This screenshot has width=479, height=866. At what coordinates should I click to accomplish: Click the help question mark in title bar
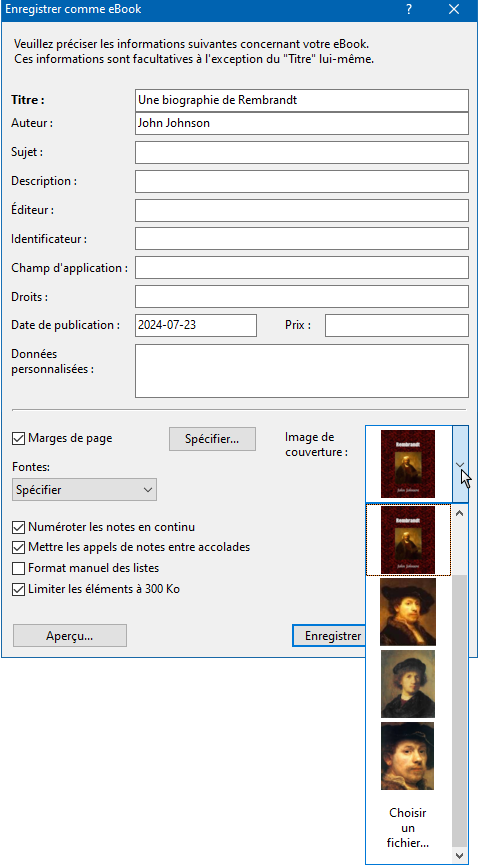tap(409, 9)
